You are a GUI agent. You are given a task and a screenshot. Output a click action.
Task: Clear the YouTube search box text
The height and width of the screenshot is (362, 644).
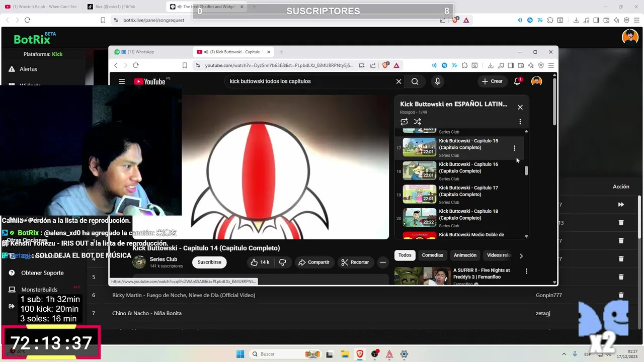tap(398, 81)
